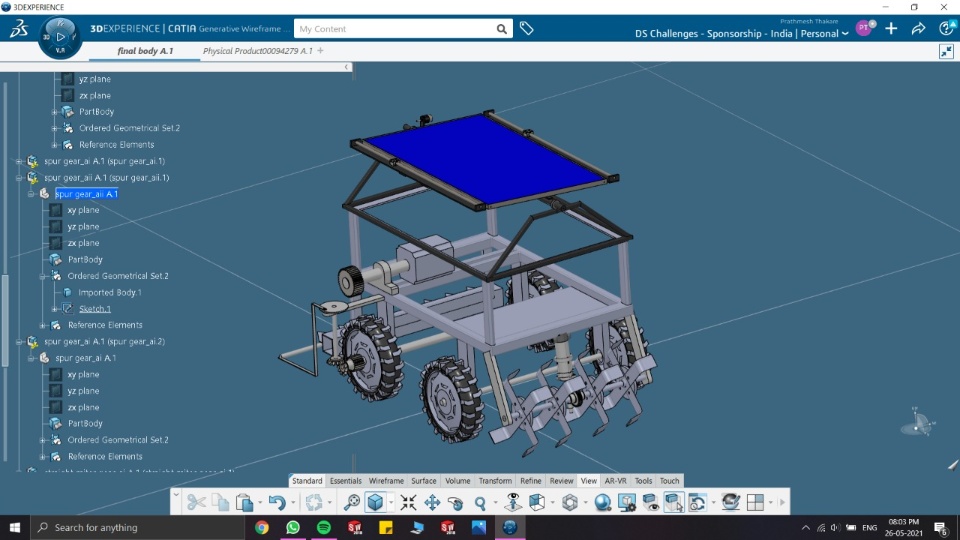Open the monitor with gear display icon
Viewport: 960px width, 540px height.
point(627,503)
